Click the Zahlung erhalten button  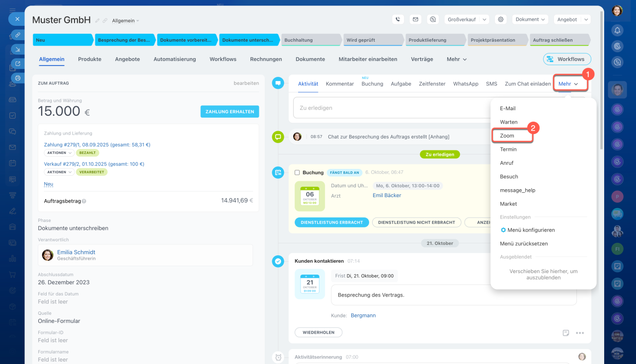pos(230,112)
